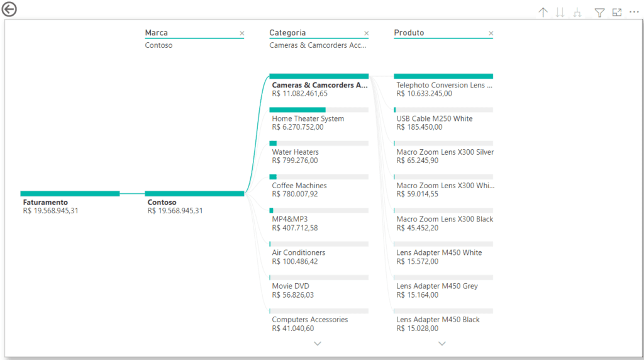Select the Air Conditioners node

(x=319, y=254)
